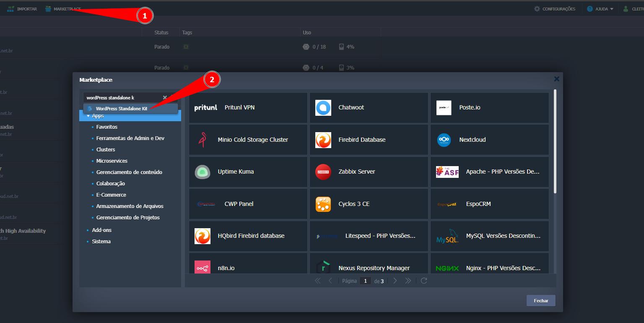644x323 pixels.
Task: Clear the marketplace search field text
Action: tap(165, 98)
